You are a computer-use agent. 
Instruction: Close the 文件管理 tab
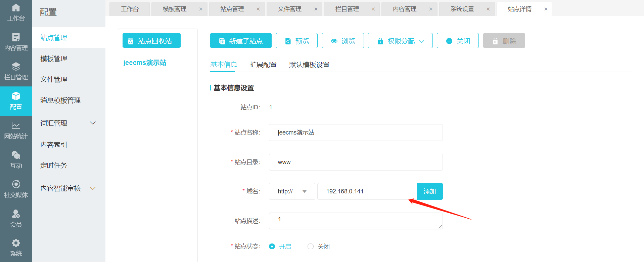point(316,9)
